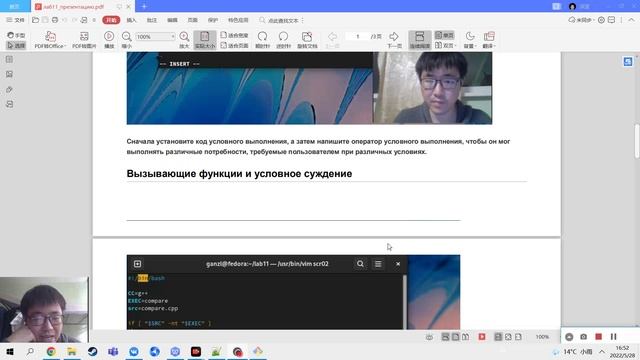The width and height of the screenshot is (640, 360).
Task: Click the PDF to image converter
Action: click(84, 40)
